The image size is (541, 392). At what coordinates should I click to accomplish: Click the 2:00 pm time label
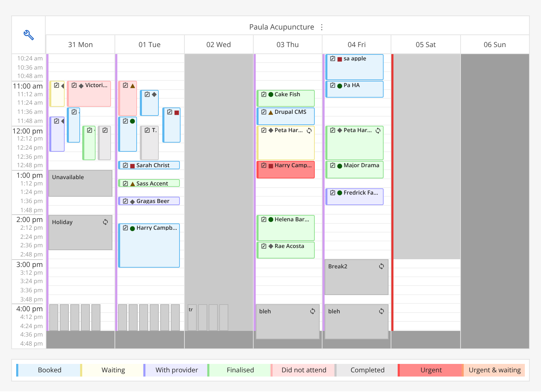pyautogui.click(x=30, y=220)
